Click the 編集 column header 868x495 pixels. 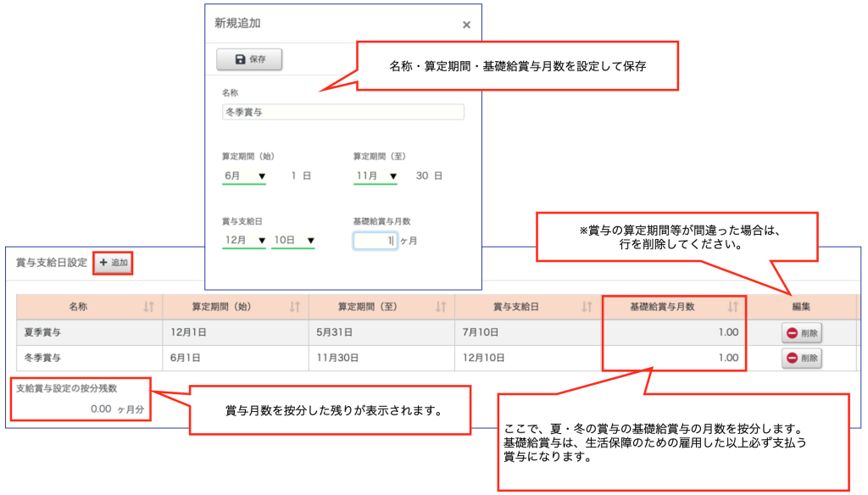[801, 307]
